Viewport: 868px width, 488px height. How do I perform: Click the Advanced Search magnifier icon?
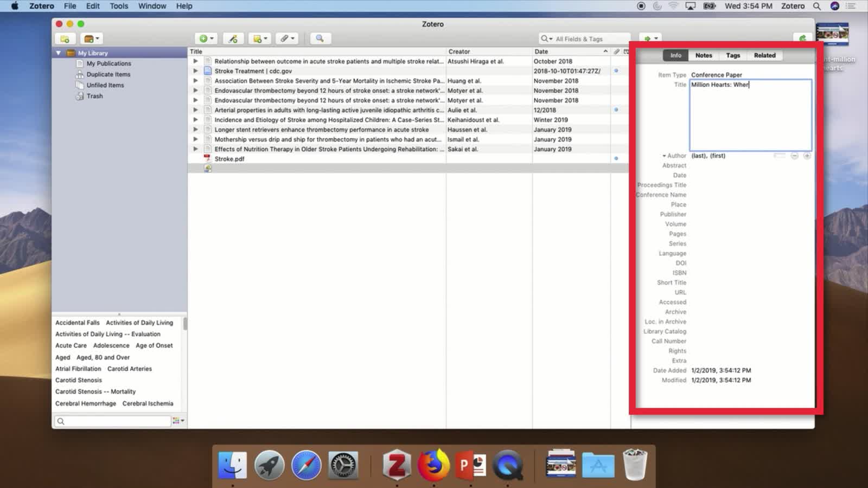click(320, 38)
